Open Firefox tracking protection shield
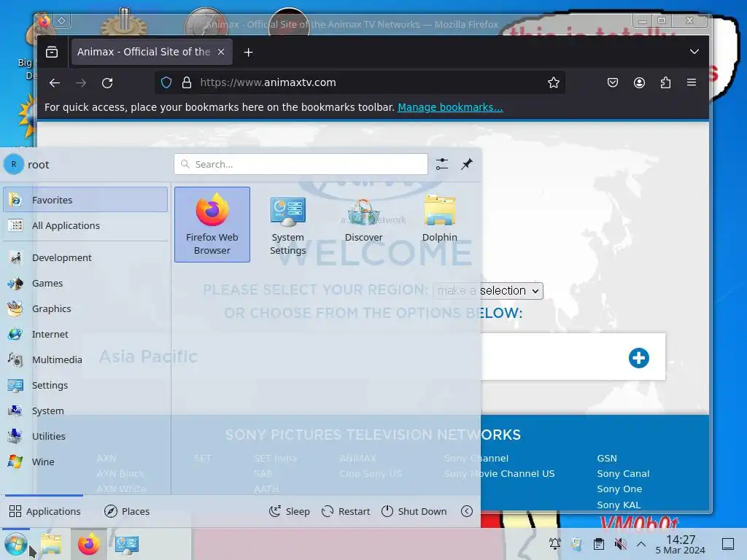747x560 pixels. click(166, 83)
